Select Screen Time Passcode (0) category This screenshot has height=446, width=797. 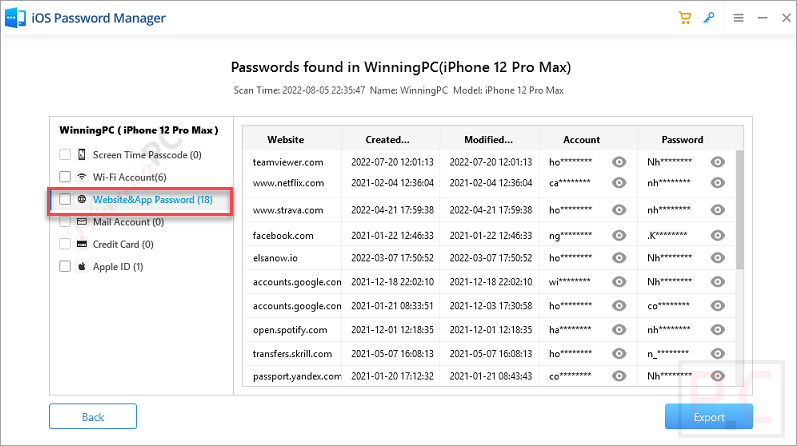(x=147, y=155)
